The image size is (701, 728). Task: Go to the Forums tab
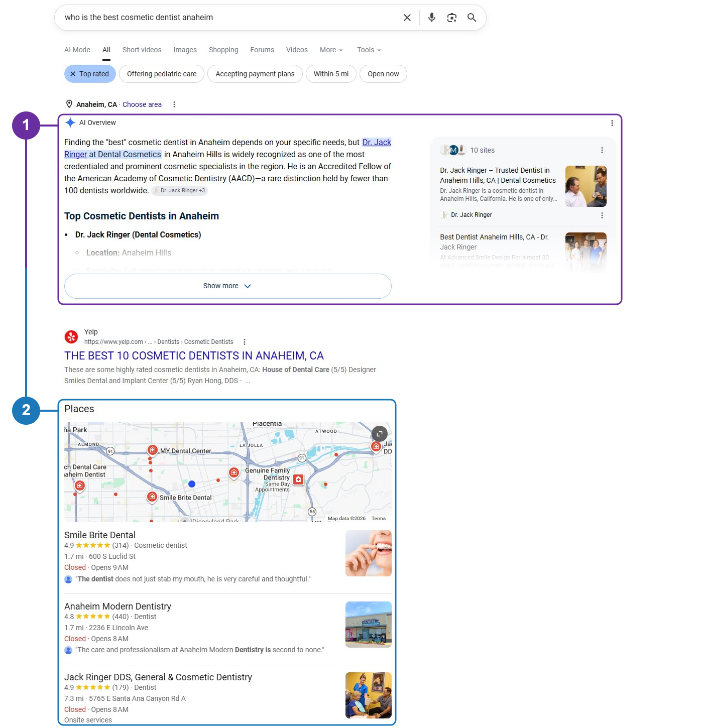[262, 50]
